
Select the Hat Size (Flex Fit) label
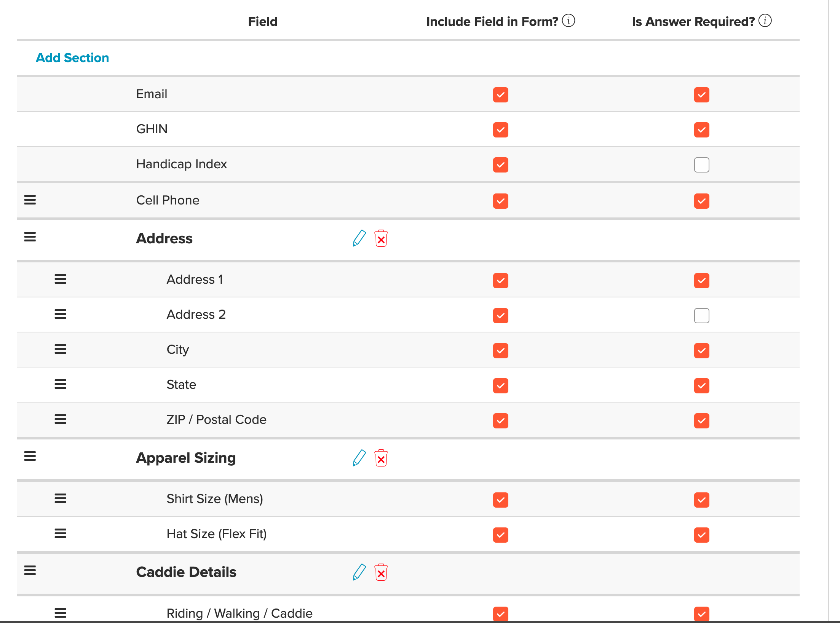point(217,534)
